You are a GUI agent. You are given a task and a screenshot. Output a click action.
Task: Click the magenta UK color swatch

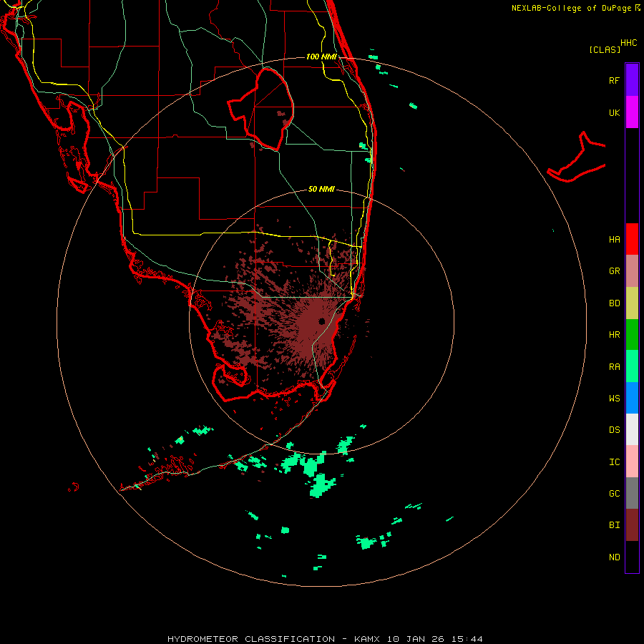coord(632,112)
